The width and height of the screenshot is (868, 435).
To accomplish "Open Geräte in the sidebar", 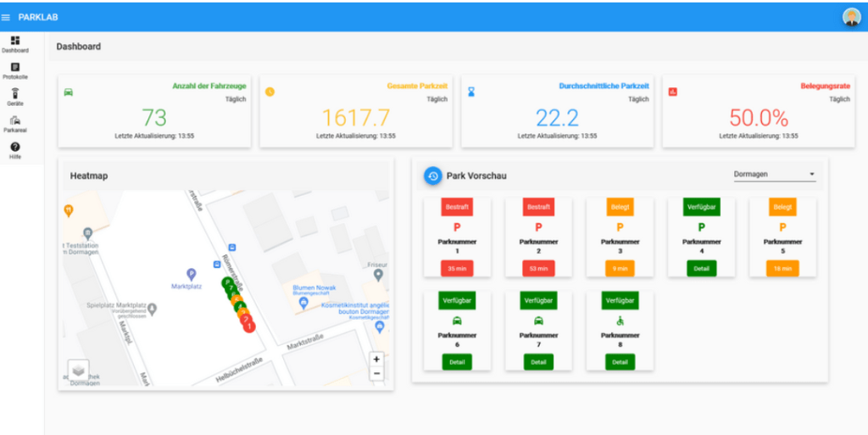I will click(15, 97).
